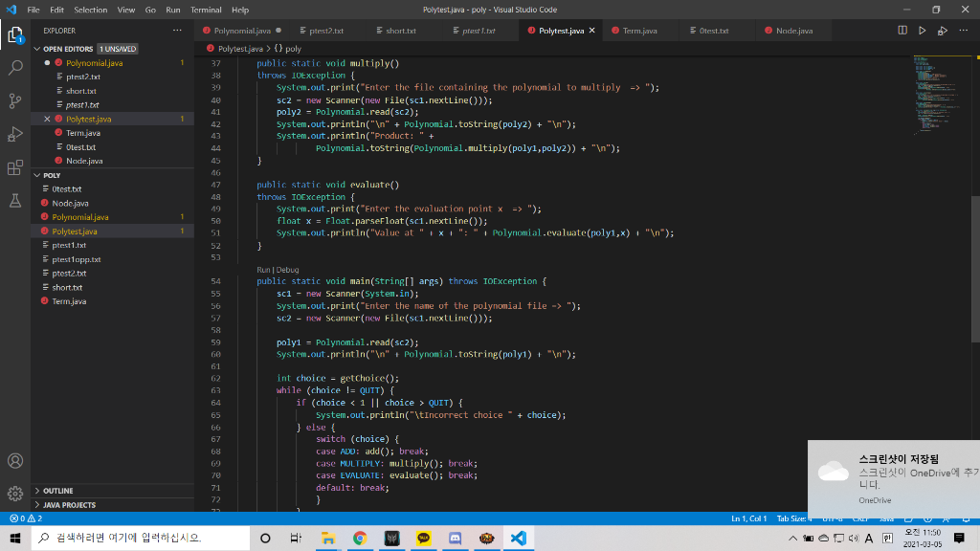Viewport: 980px width, 551px height.
Task: Open the Terminal menu
Action: pyautogui.click(x=208, y=10)
